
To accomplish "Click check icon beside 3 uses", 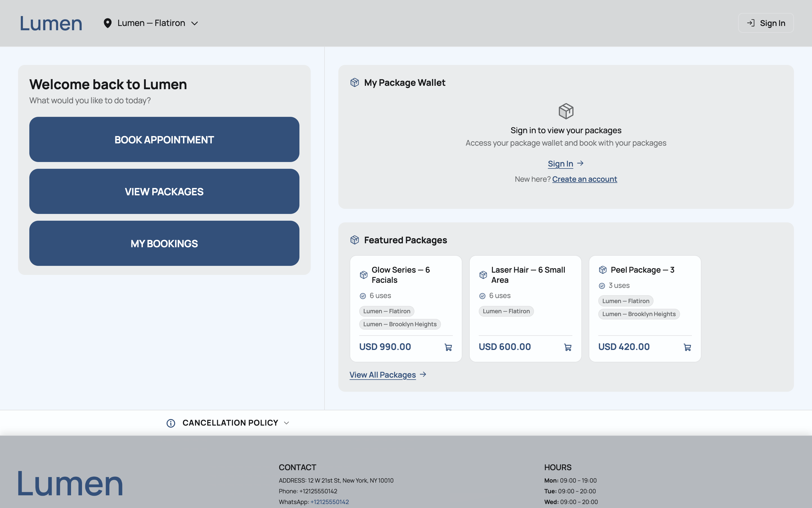I will click(602, 286).
